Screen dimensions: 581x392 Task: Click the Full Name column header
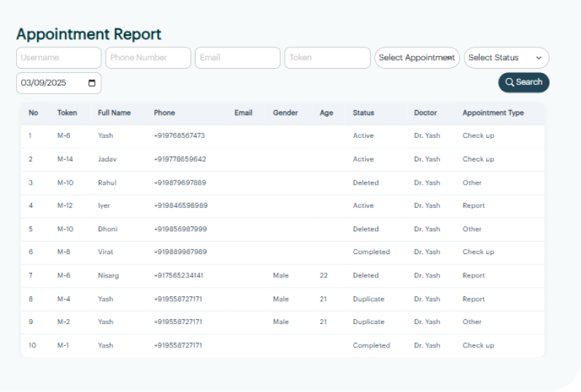pos(115,113)
